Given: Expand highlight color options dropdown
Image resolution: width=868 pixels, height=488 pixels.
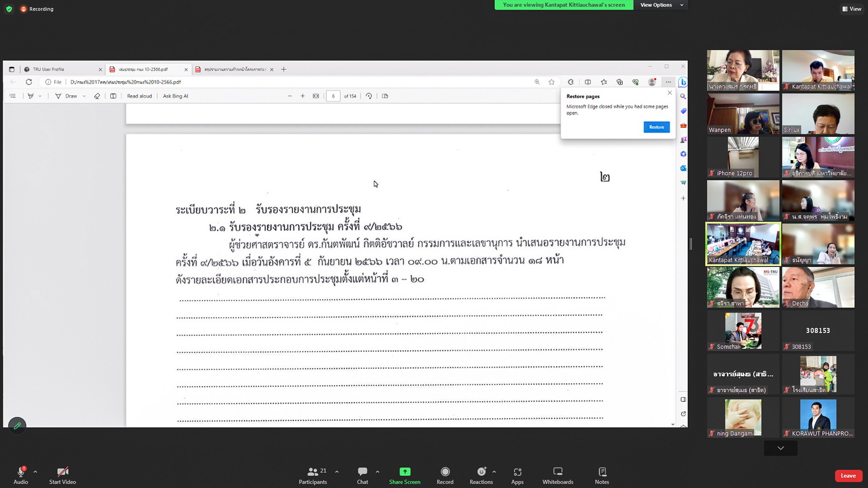Looking at the screenshot, I should pyautogui.click(x=40, y=96).
